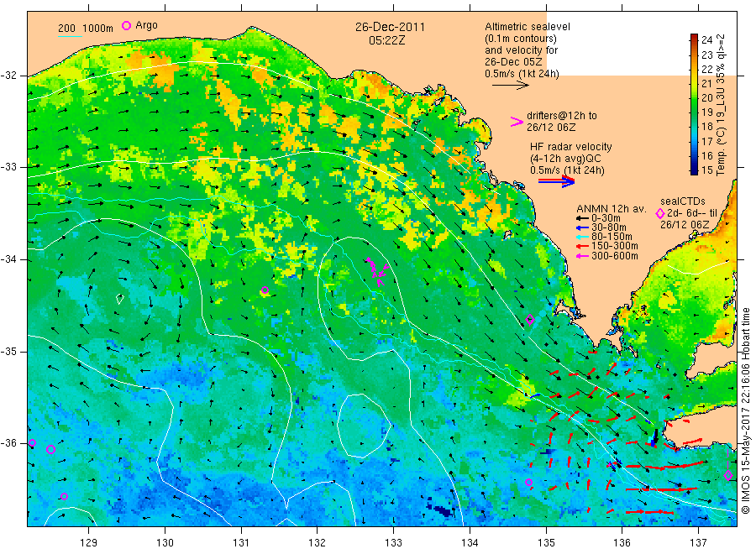Click the magenta arrow cluster near 132.8E 34.1S
The width and height of the screenshot is (756, 554).
tap(377, 272)
